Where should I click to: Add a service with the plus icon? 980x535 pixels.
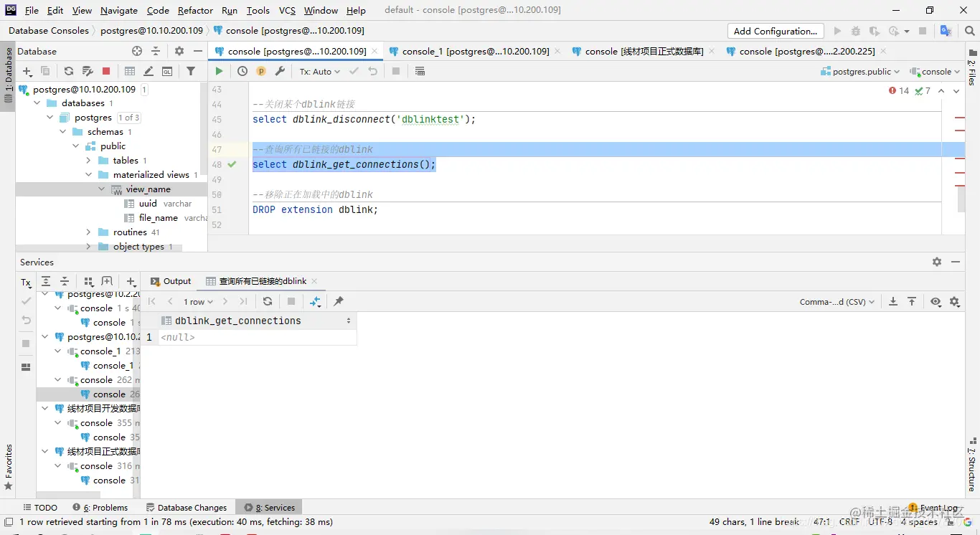click(x=131, y=282)
